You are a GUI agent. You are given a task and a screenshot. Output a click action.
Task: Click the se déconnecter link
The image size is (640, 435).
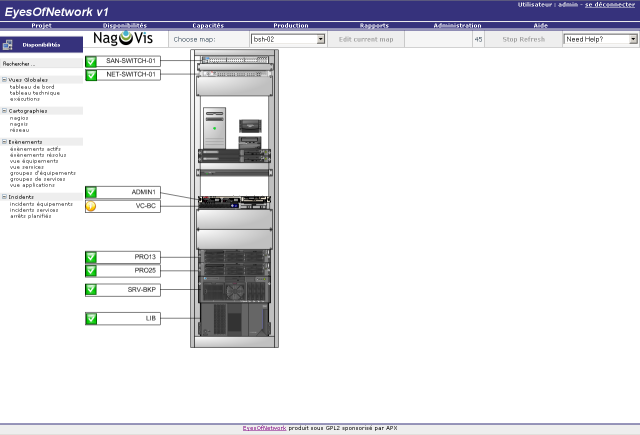610,4
